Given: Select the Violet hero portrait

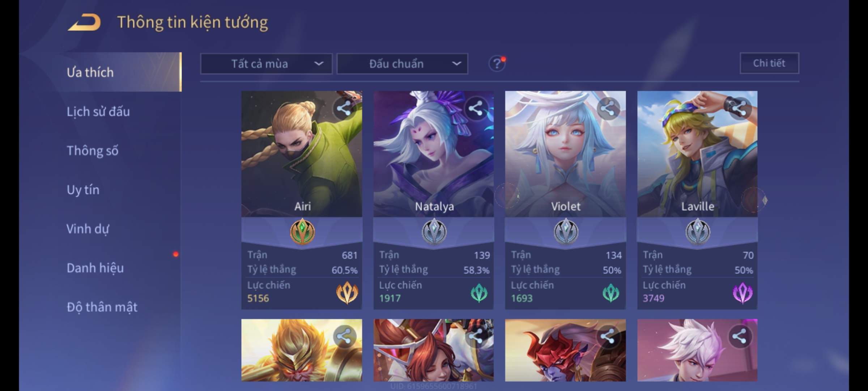Looking at the screenshot, I should tap(565, 154).
